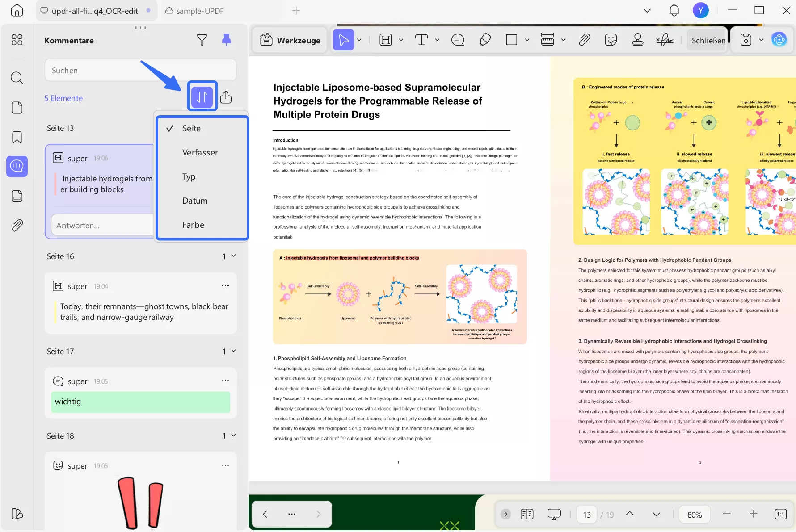Image resolution: width=796 pixels, height=532 pixels.
Task: Open the sticker tool in toolbar
Action: click(x=611, y=40)
